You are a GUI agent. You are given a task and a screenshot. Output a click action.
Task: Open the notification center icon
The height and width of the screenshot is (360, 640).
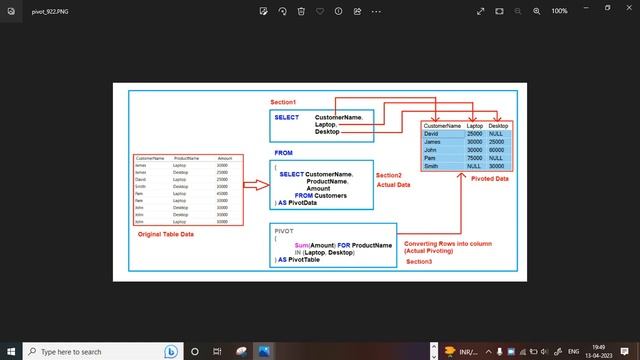point(624,351)
